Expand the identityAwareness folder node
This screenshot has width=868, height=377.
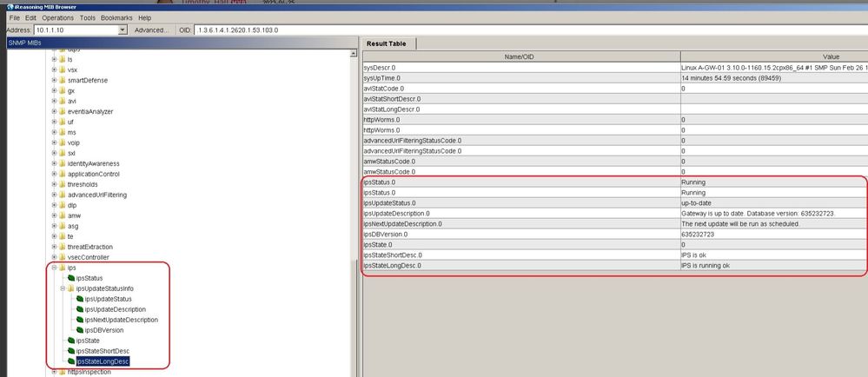click(x=53, y=163)
